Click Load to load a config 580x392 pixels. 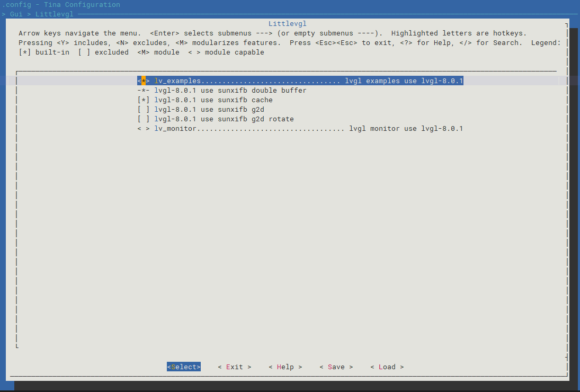[x=387, y=367]
